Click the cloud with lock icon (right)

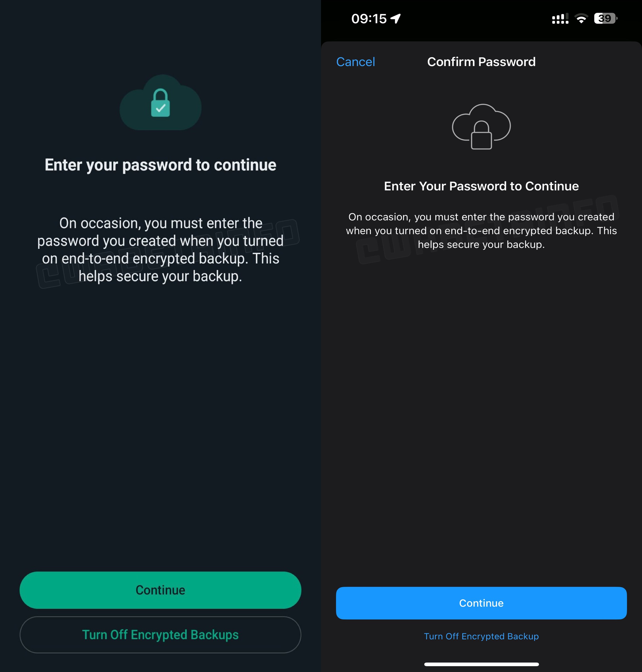(x=480, y=127)
